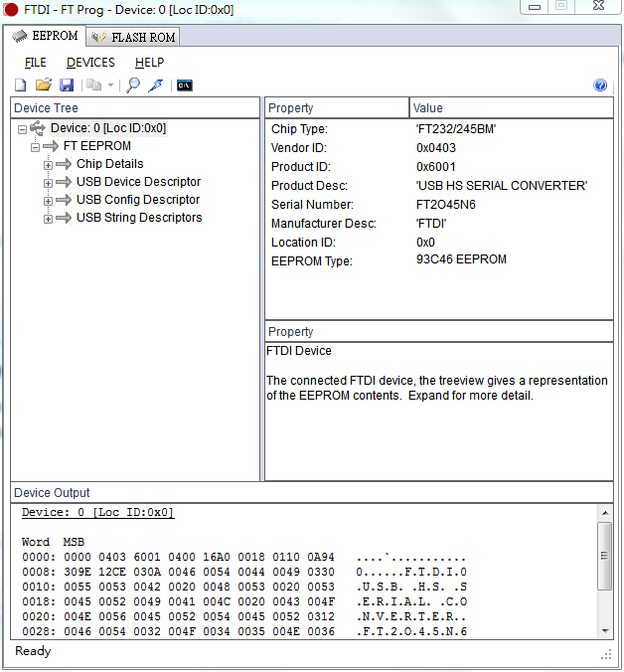This screenshot has height=672, width=624.
Task: Select the Product ID value 0x6001
Action: 436,167
